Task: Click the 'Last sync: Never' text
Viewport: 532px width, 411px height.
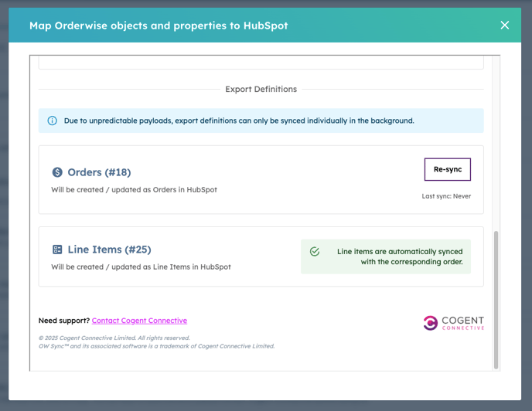Action: pyautogui.click(x=446, y=196)
